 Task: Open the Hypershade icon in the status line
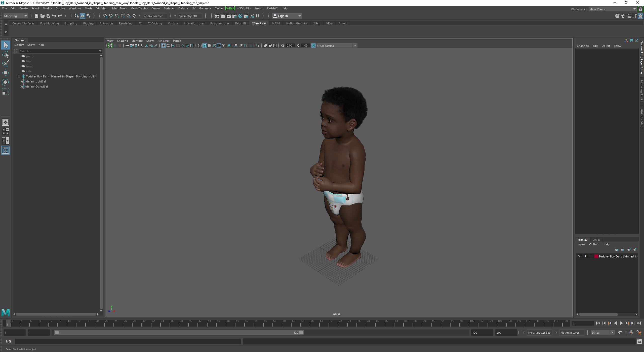tap(240, 16)
